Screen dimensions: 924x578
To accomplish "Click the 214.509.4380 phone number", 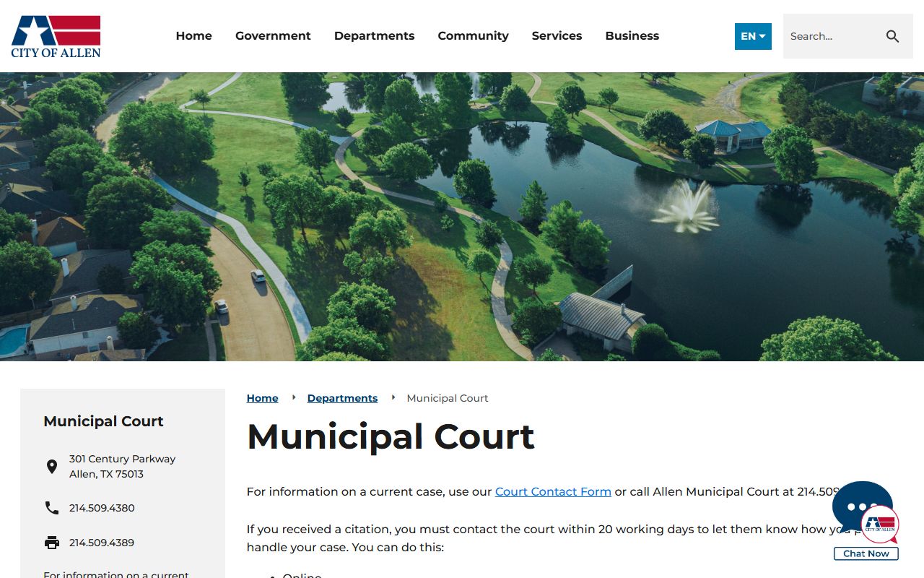I will pos(102,508).
